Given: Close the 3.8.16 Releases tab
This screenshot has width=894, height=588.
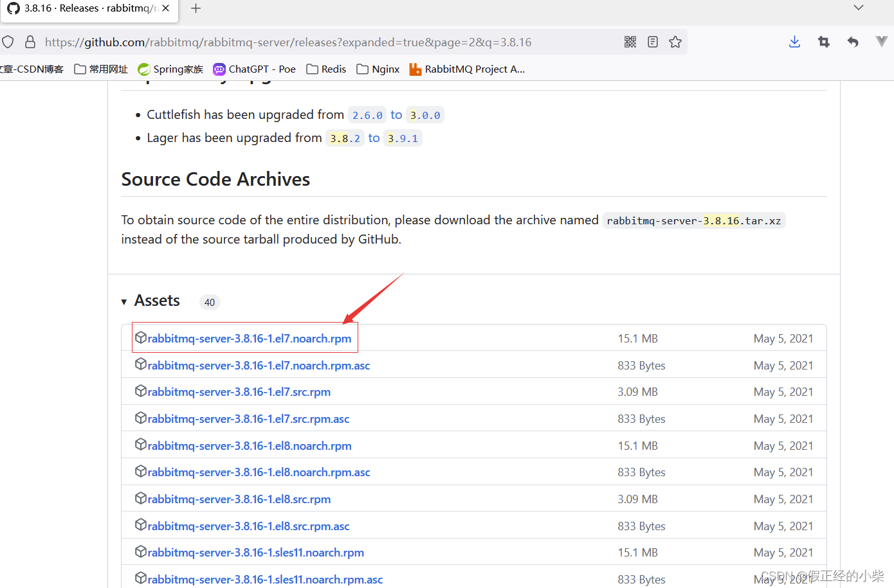Looking at the screenshot, I should pos(166,8).
